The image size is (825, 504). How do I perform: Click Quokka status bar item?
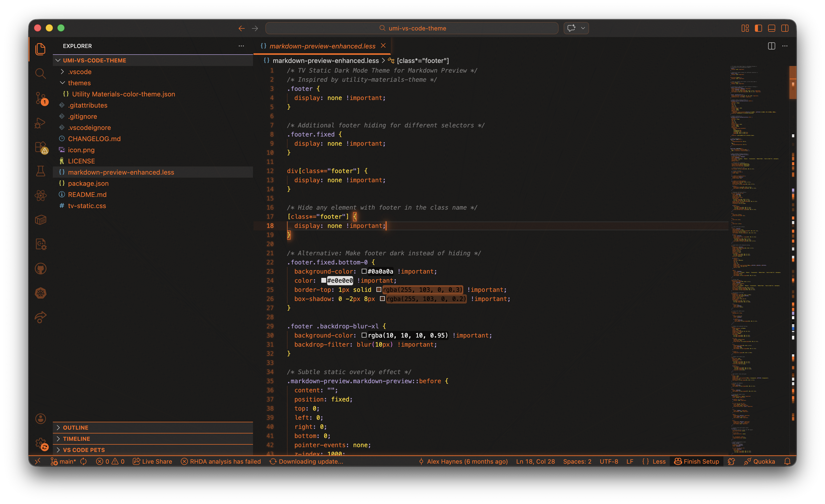coord(759,461)
